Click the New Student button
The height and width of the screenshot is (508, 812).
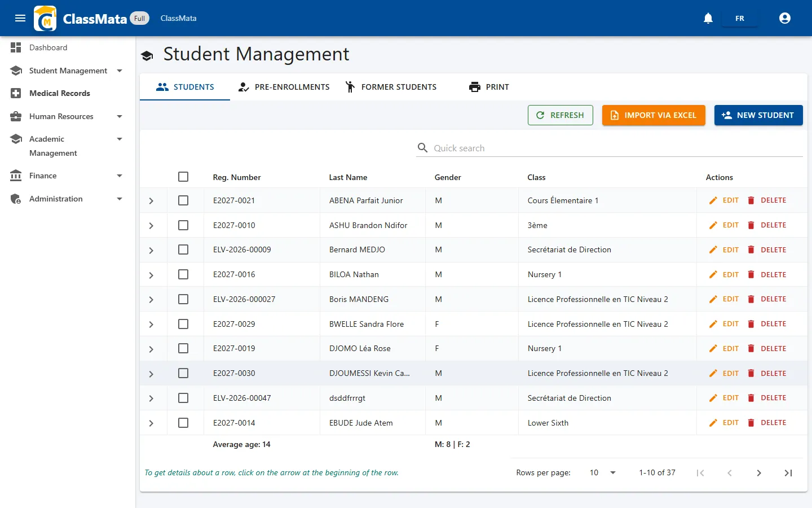pos(758,115)
